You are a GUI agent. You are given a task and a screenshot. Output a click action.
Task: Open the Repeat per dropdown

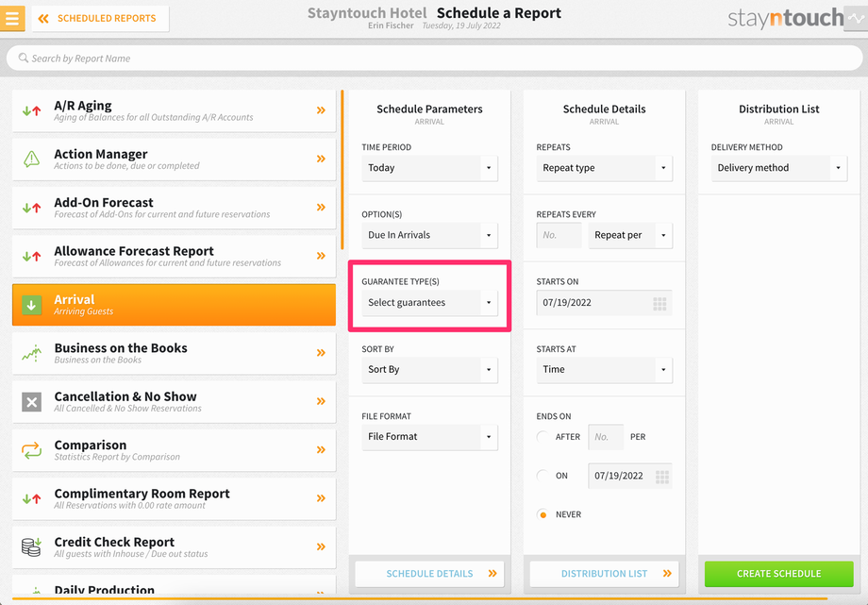(x=630, y=235)
